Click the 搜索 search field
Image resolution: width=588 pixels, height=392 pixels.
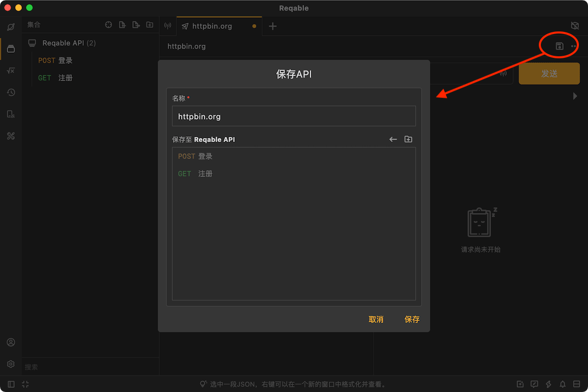90,367
